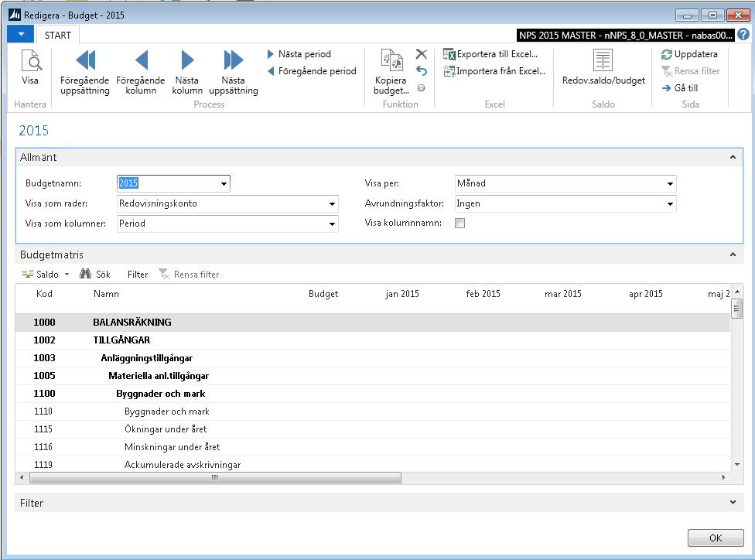
Task: Click Rensa filter in the ribbon
Action: click(x=691, y=71)
